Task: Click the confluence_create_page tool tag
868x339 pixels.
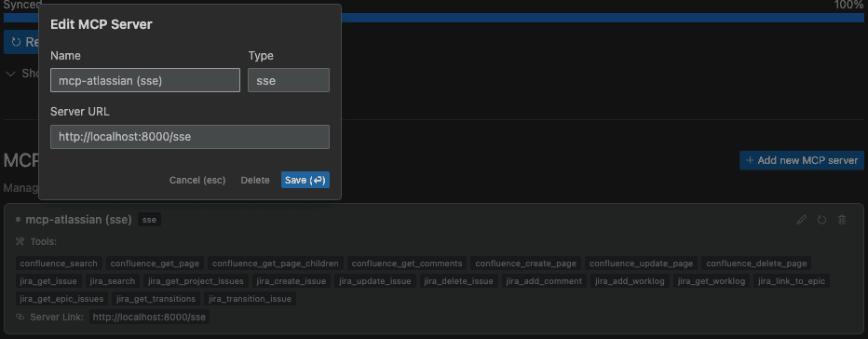Action: (526, 264)
